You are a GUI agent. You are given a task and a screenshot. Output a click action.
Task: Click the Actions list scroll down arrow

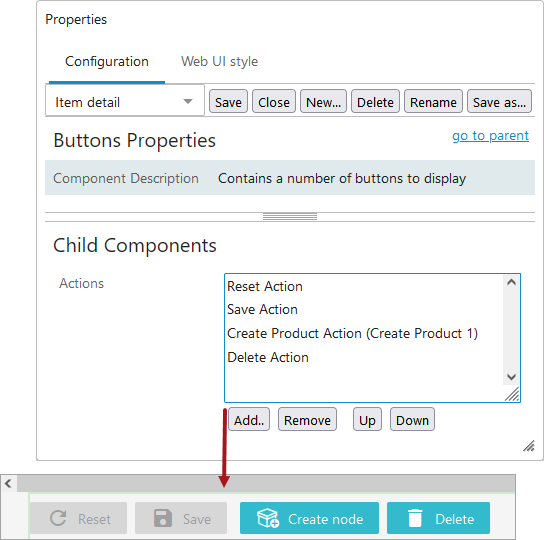(x=511, y=377)
